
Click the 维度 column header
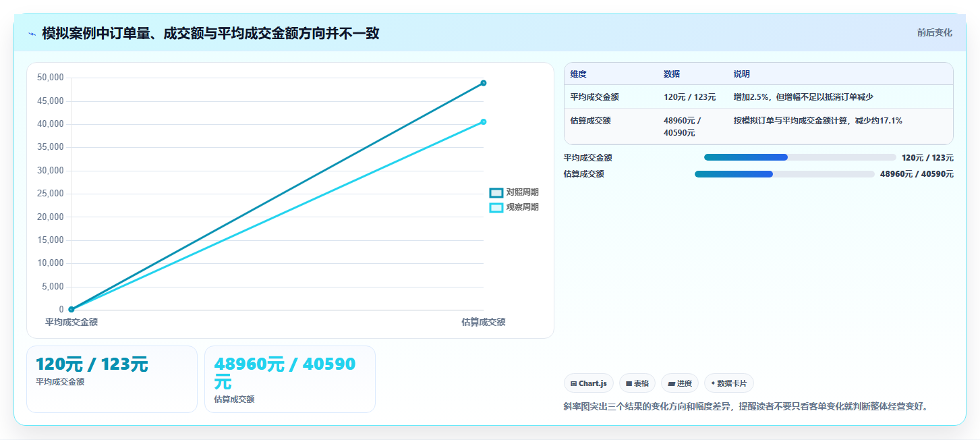tap(578, 74)
